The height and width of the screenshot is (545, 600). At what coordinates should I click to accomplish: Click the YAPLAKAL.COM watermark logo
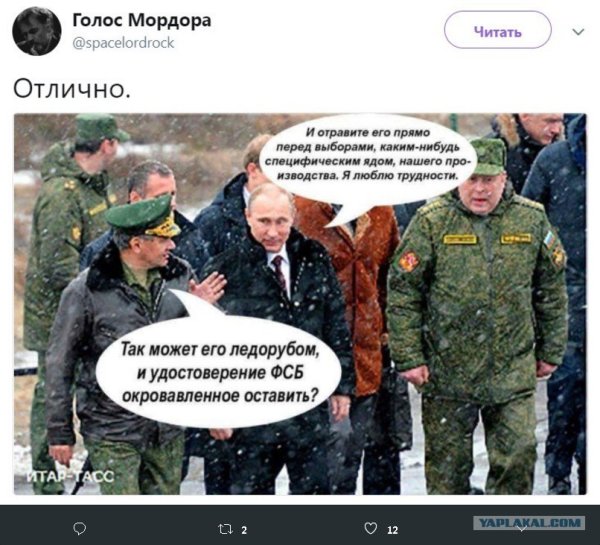(x=529, y=523)
